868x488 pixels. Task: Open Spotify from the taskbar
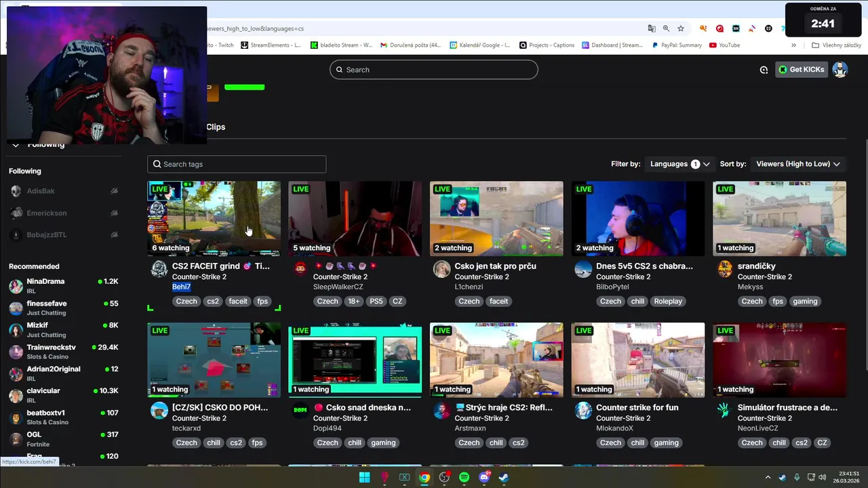coord(464,477)
